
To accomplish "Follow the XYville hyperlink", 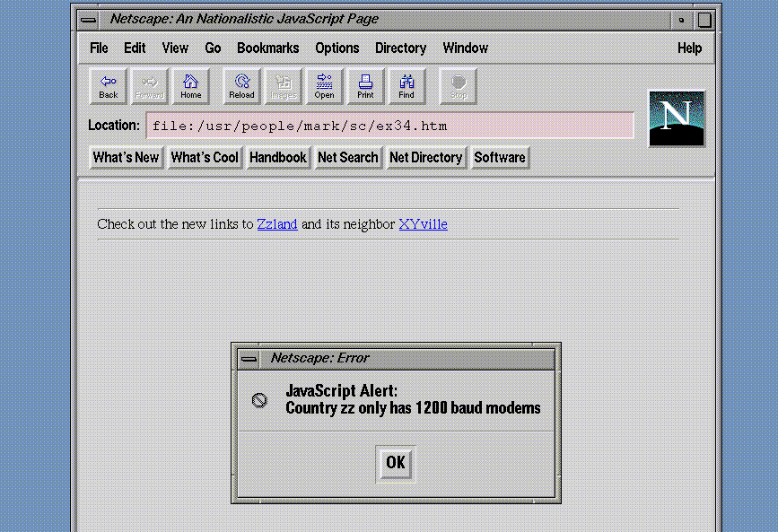I will click(x=423, y=224).
